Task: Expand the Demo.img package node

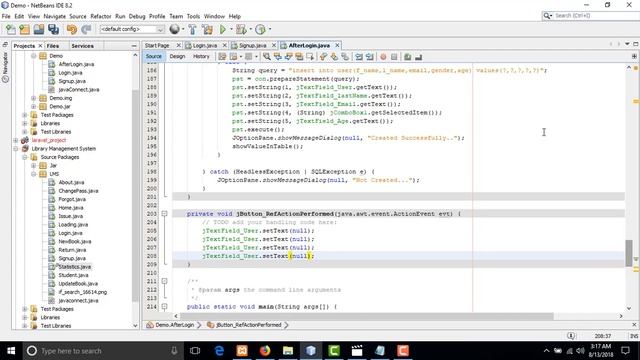Action: pyautogui.click(x=33, y=98)
